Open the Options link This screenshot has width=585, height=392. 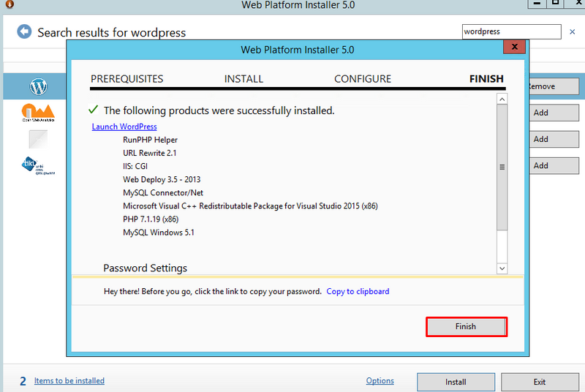tap(380, 381)
